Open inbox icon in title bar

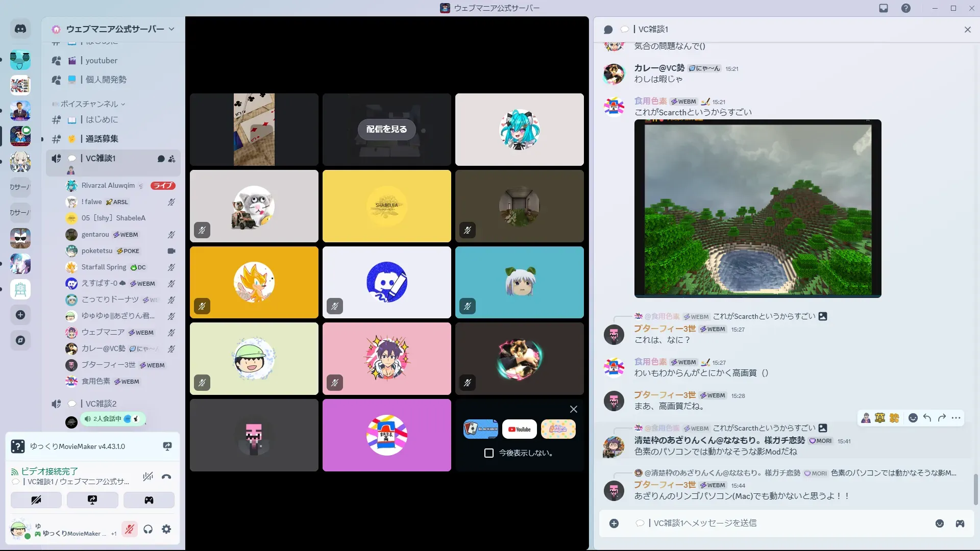(x=884, y=8)
